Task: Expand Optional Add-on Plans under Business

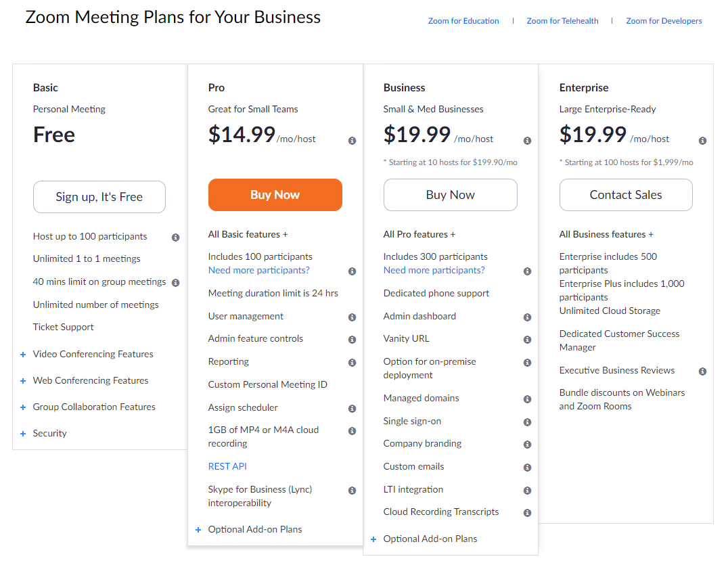Action: pyautogui.click(x=424, y=539)
